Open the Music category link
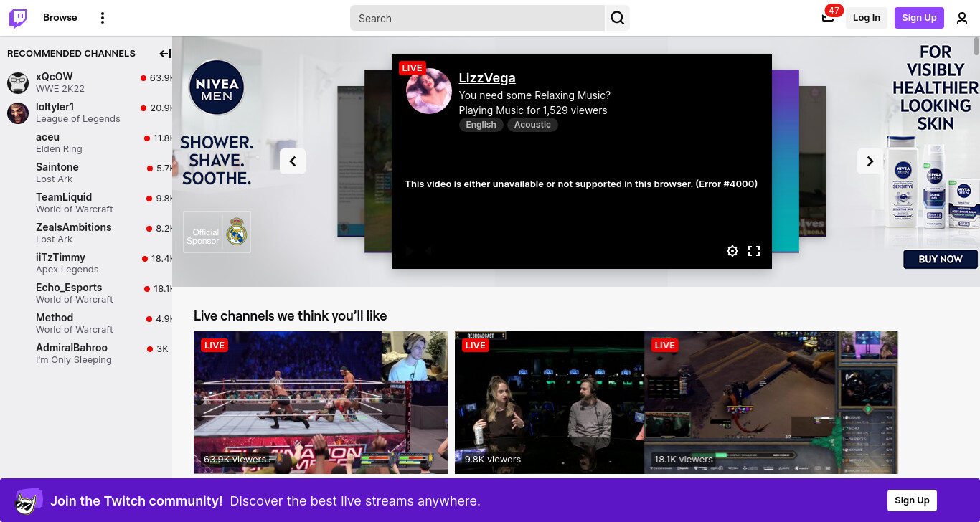This screenshot has height=522, width=980. point(509,110)
